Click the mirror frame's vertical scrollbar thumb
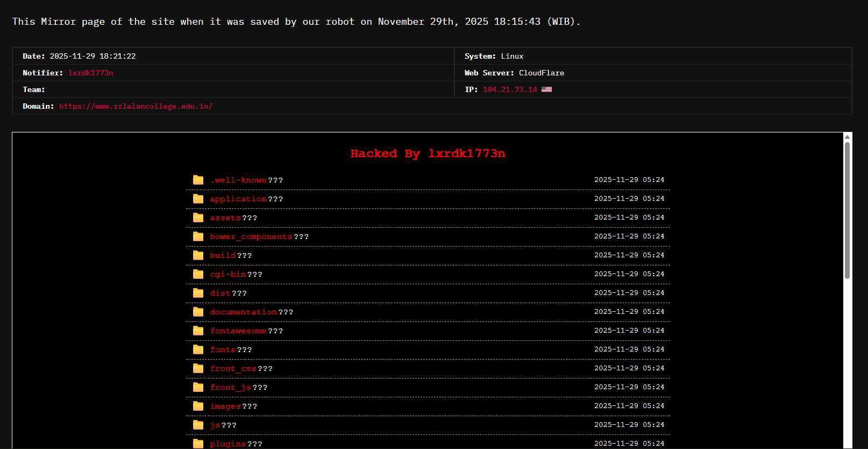This screenshot has width=868, height=449. click(x=847, y=210)
